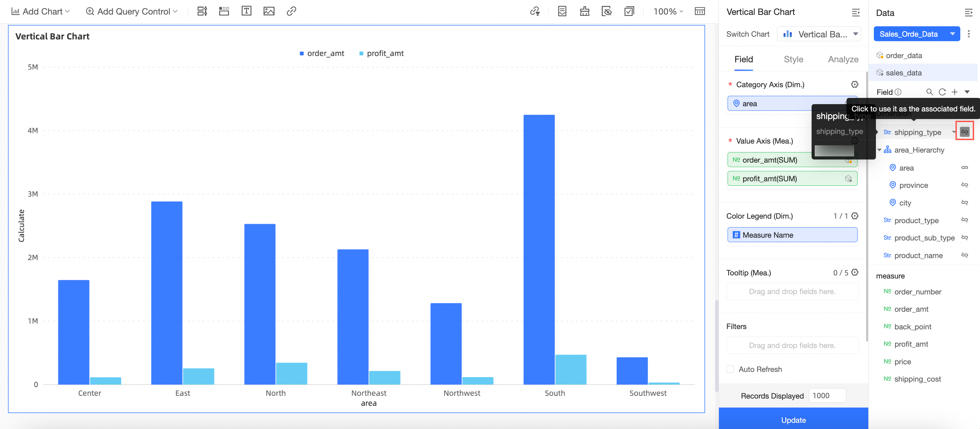980x429 pixels.
Task: Click the text box icon in toolbar
Action: coord(246,11)
